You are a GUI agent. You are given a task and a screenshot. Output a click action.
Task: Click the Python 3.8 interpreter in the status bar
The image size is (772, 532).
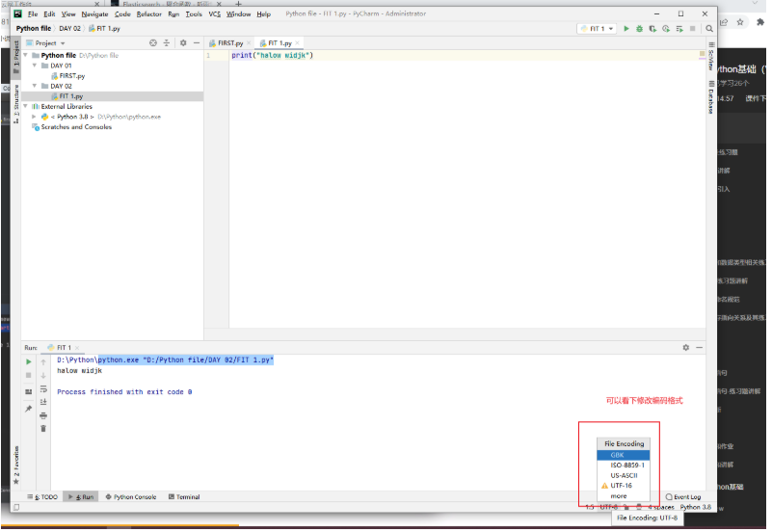tap(695, 507)
